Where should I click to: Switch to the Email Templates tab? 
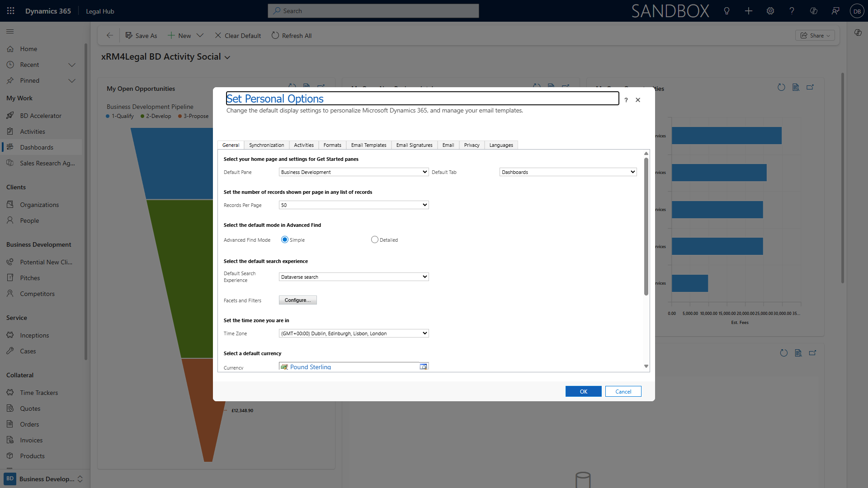pos(368,145)
